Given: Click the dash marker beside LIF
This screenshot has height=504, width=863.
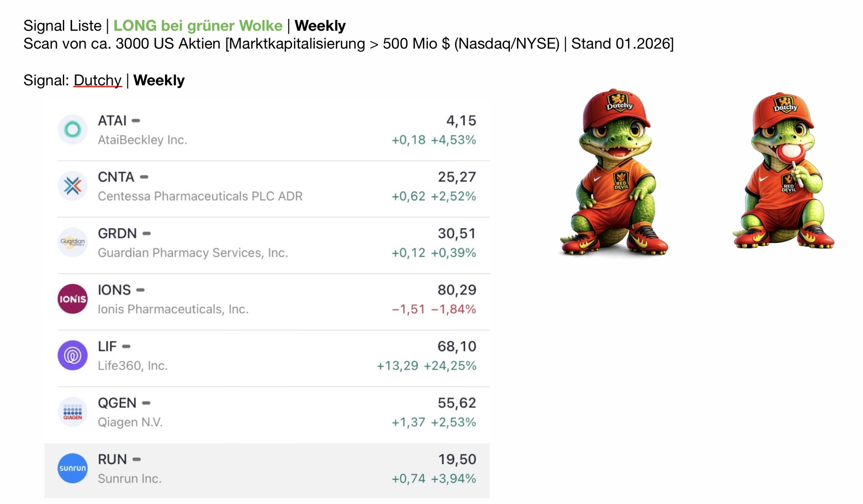Looking at the screenshot, I should (126, 347).
